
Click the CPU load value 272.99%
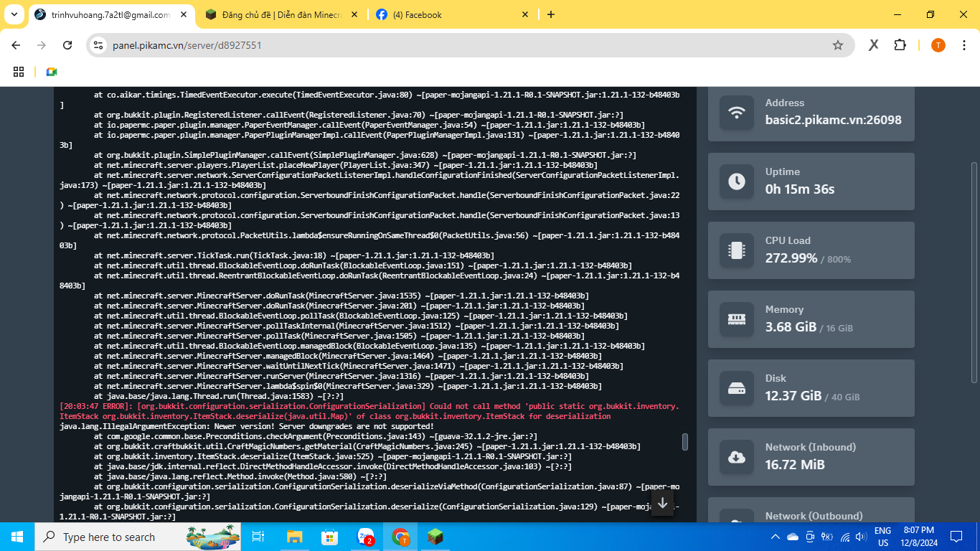tap(791, 258)
